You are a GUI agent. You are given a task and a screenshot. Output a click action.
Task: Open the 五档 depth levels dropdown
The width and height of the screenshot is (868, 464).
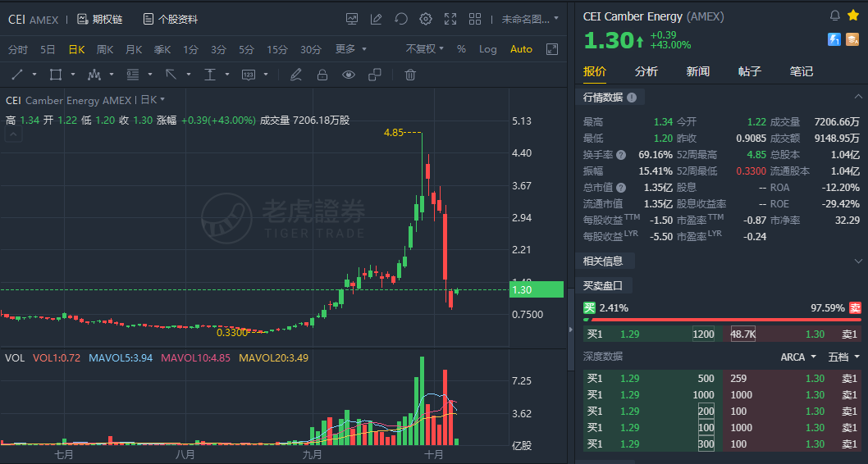point(843,357)
